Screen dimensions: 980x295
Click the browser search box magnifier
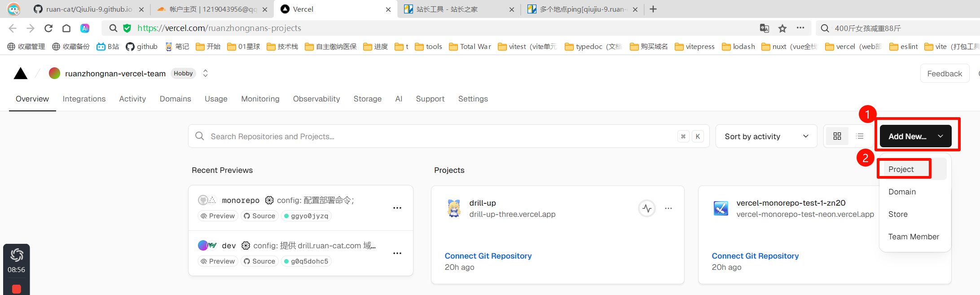825,28
